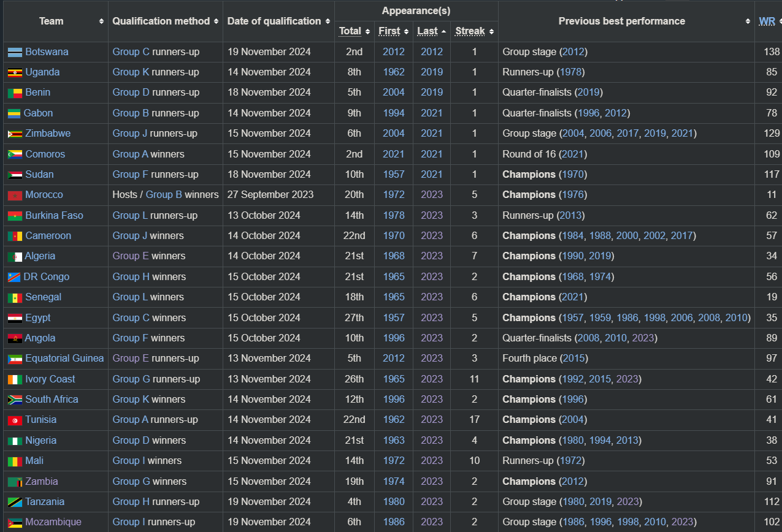Open the 2015 link in Ivory Coast row
Viewport: 782px width, 532px height.
(600, 379)
